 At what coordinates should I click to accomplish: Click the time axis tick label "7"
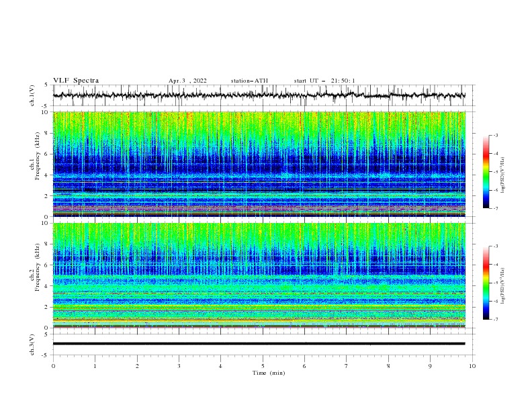tap(347, 366)
